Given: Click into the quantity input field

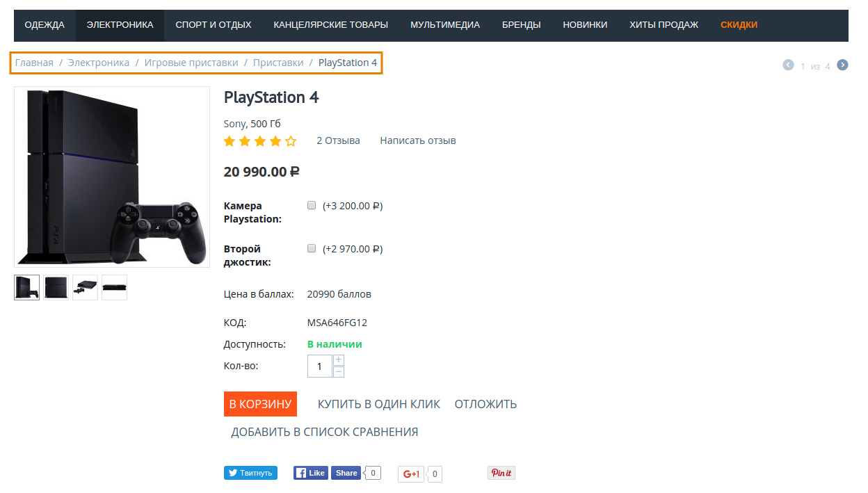Looking at the screenshot, I should tap(320, 366).
